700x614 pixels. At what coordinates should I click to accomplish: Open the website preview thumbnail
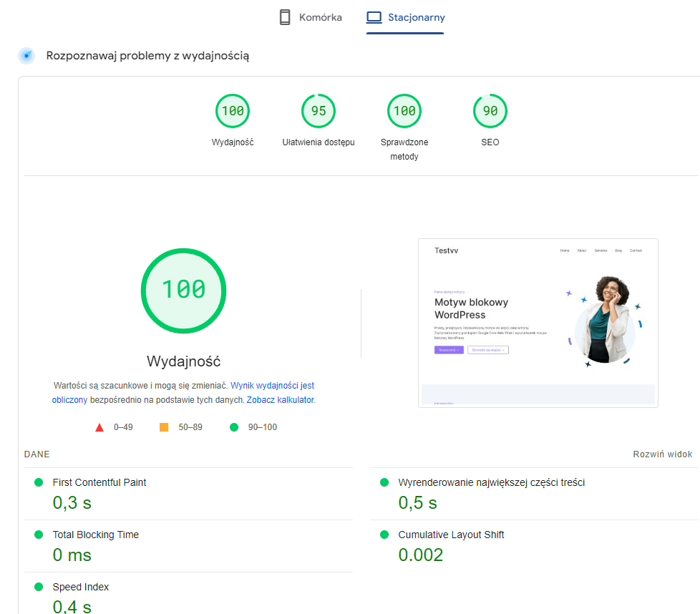pos(538,323)
